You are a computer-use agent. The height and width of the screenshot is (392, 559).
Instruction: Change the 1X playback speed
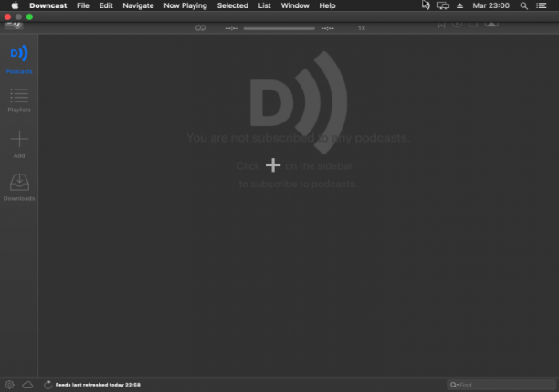click(362, 28)
